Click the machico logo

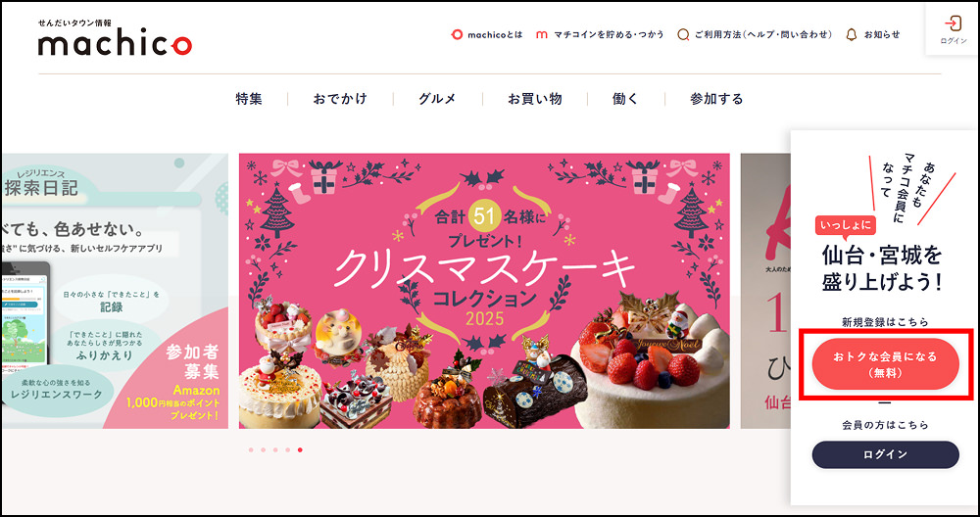coord(115,38)
